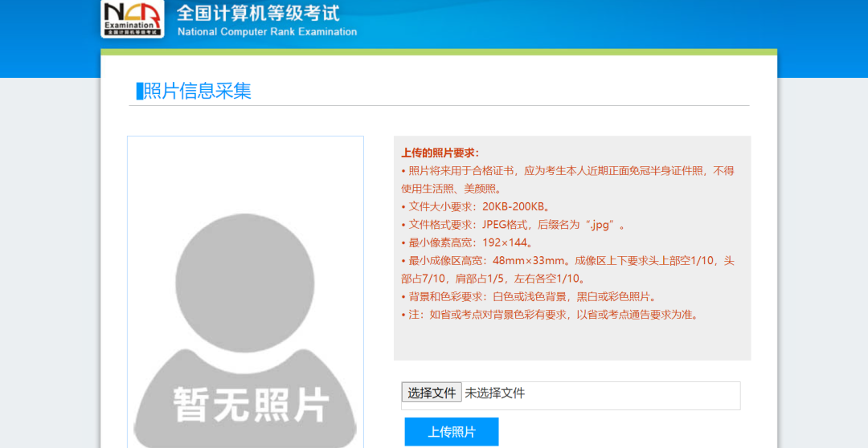The width and height of the screenshot is (868, 448).
Task: Click the 注：如省或考点 note line
Action: click(x=551, y=315)
